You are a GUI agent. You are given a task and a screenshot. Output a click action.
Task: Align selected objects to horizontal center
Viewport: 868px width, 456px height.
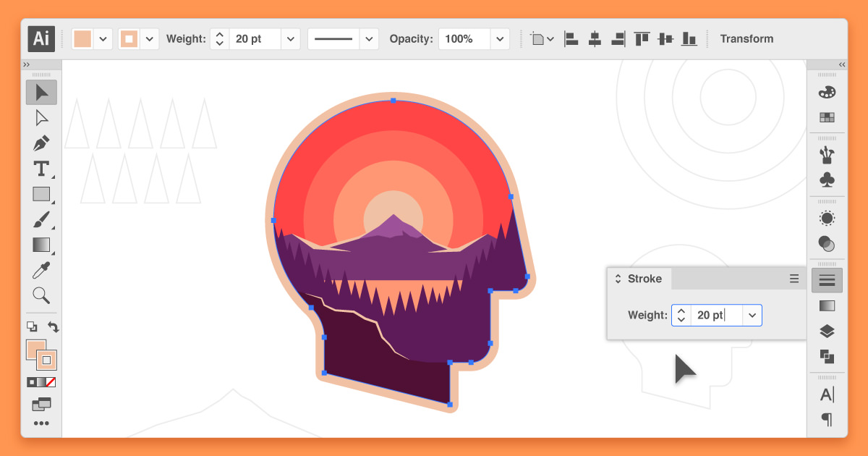click(x=595, y=38)
